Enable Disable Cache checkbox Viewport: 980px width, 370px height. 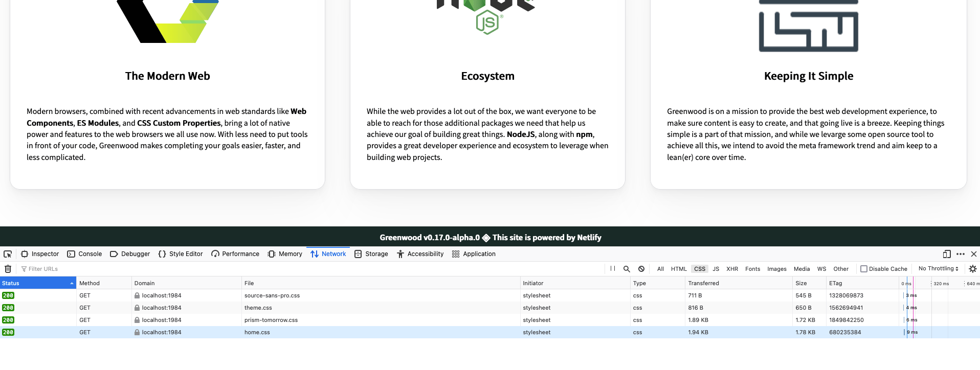click(864, 269)
